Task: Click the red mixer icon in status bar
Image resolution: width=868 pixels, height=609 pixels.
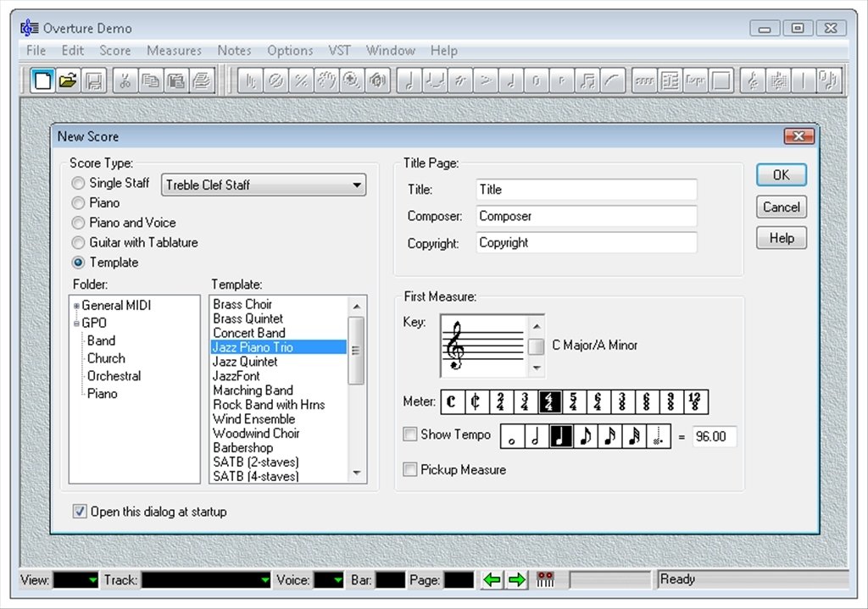Action: tap(545, 579)
